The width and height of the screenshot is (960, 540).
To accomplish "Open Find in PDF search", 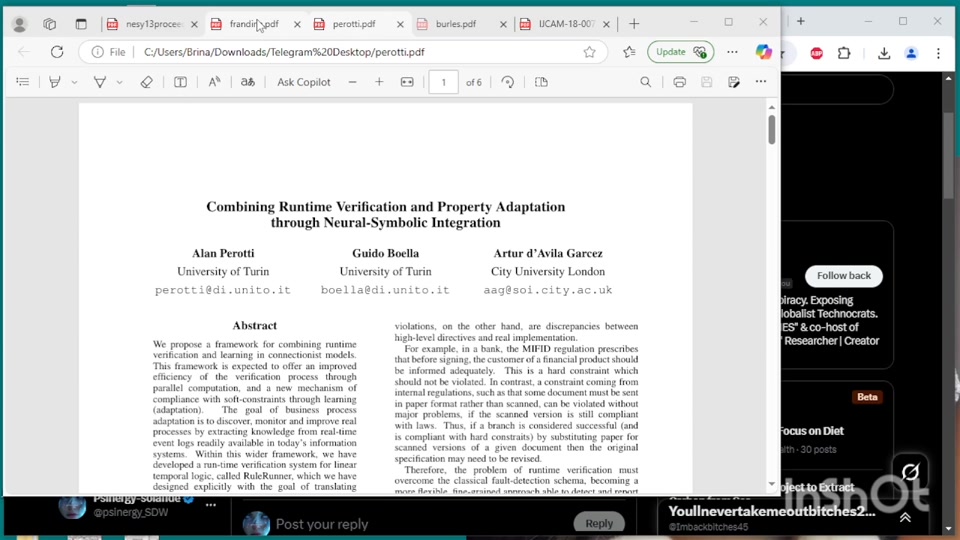I will (645, 82).
